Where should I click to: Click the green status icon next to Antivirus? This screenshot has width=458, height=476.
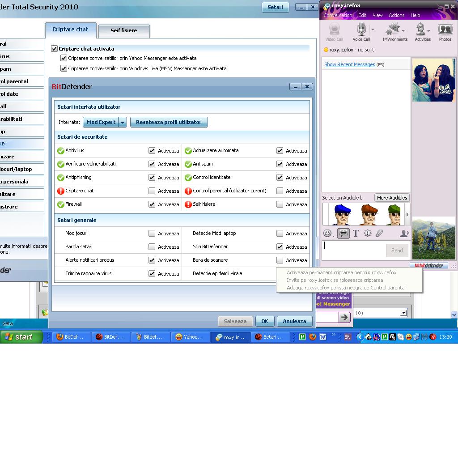(x=61, y=151)
